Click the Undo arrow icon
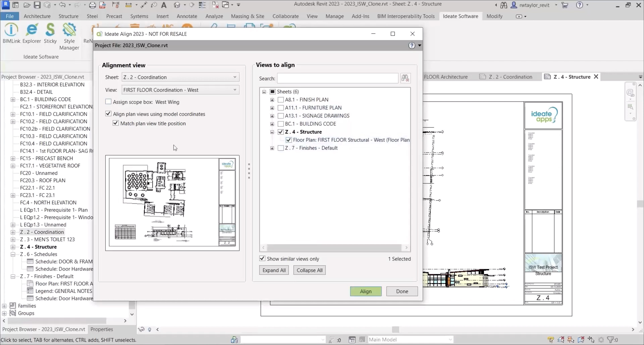 point(62,5)
